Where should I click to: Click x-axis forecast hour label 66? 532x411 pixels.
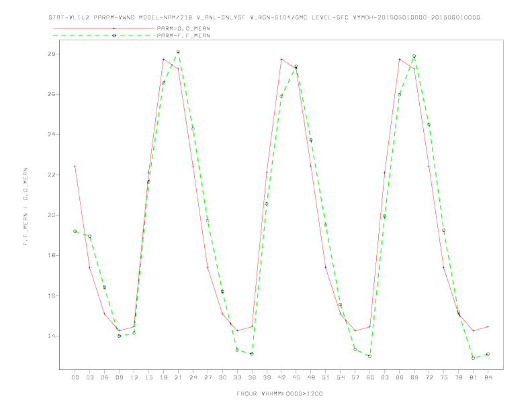[x=400, y=377]
